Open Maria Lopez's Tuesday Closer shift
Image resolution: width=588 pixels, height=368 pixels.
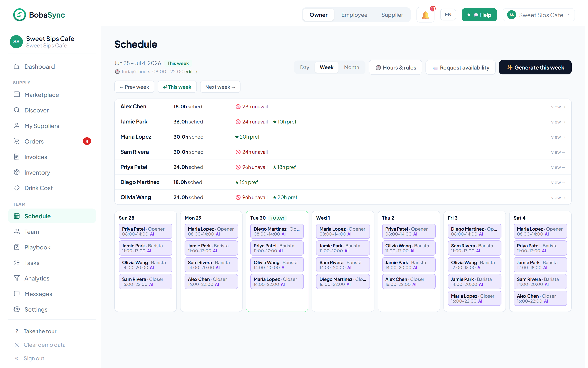(277, 281)
